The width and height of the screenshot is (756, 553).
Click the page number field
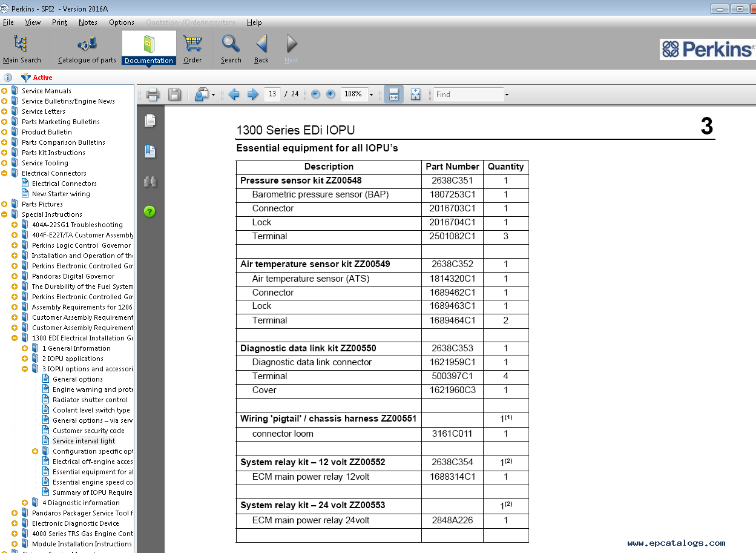coord(272,94)
